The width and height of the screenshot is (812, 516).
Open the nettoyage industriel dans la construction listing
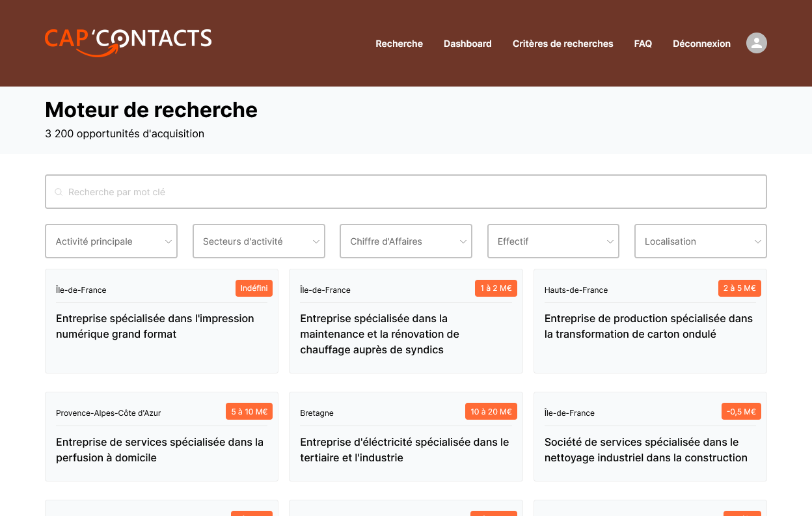(x=646, y=450)
